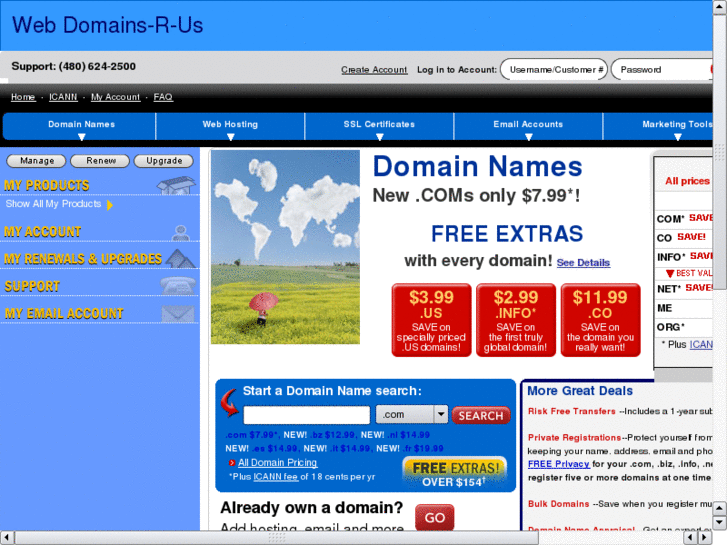Click the vertical scrollbar thumb
The height and width of the screenshot is (545, 727).
pyautogui.click(x=720, y=151)
